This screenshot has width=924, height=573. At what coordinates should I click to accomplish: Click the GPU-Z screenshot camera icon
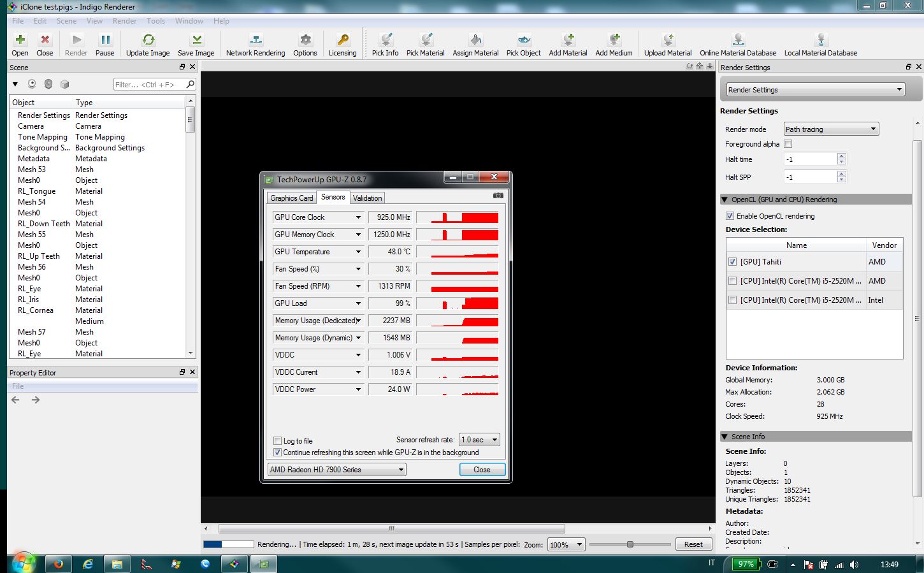tap(498, 196)
